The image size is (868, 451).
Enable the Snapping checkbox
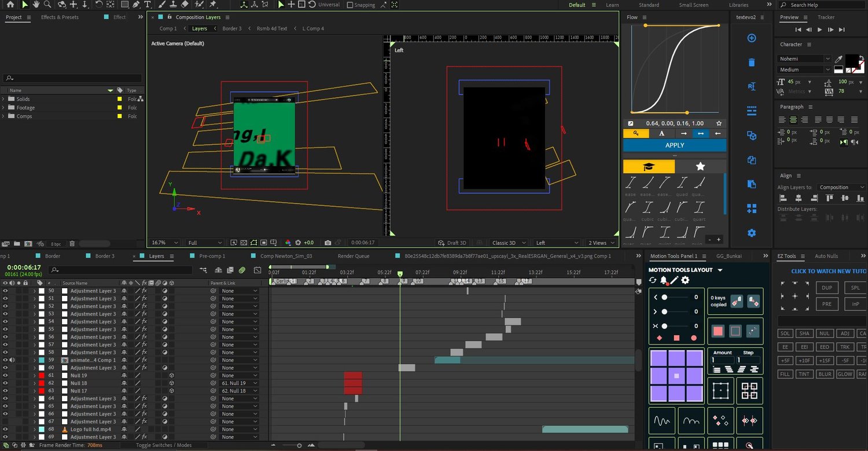pyautogui.click(x=350, y=5)
